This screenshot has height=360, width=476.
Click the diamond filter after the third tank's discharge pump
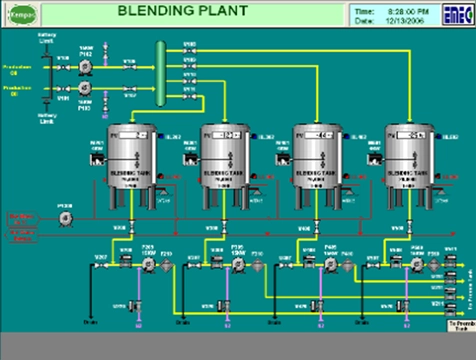coord(347,265)
